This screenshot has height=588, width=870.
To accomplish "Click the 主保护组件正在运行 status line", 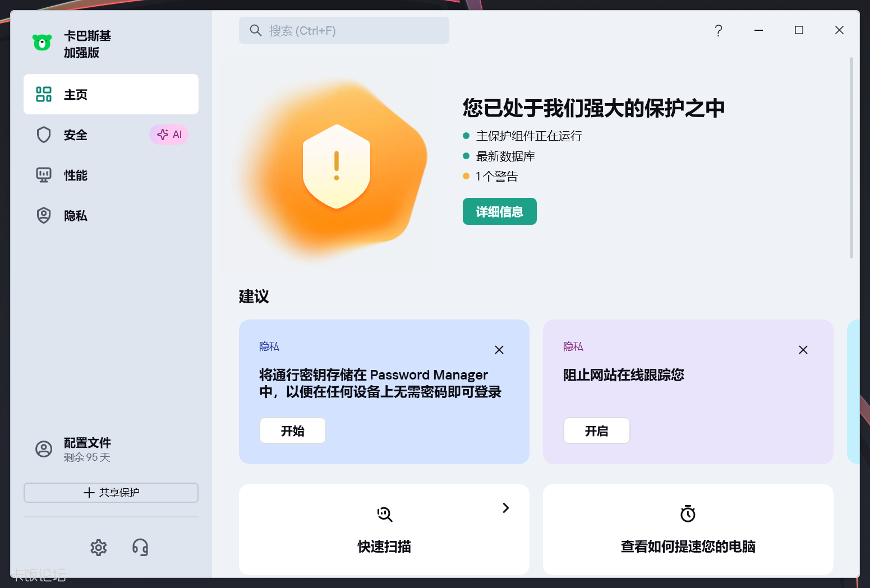I will [x=529, y=136].
